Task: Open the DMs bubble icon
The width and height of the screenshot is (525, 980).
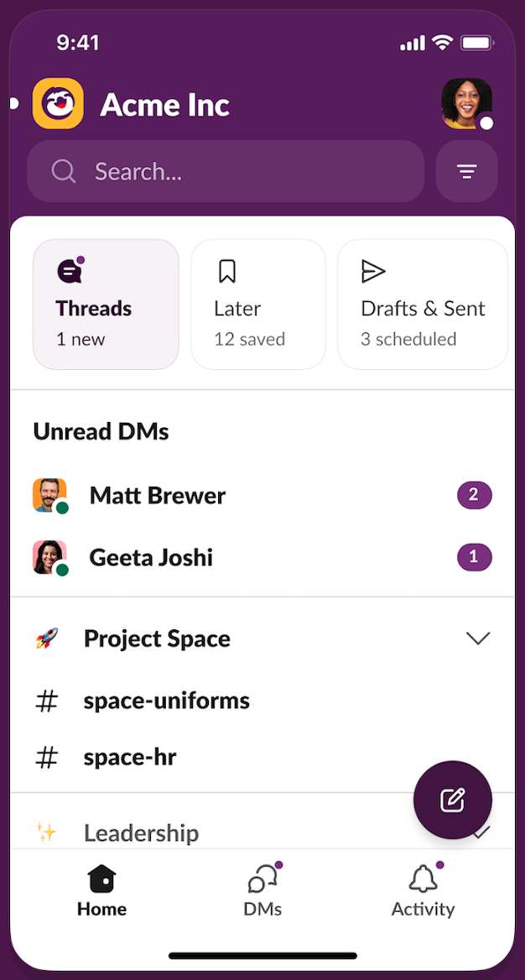Action: pyautogui.click(x=262, y=877)
